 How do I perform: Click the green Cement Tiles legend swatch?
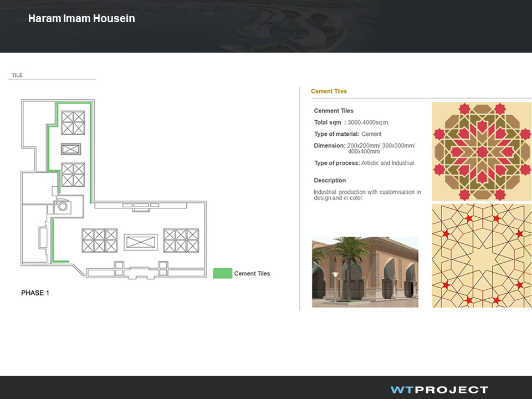(x=223, y=273)
